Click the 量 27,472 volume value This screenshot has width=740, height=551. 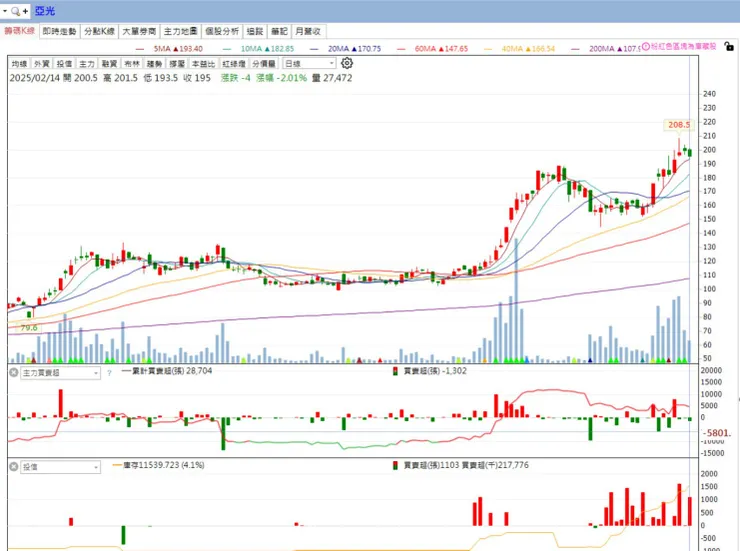(x=332, y=78)
